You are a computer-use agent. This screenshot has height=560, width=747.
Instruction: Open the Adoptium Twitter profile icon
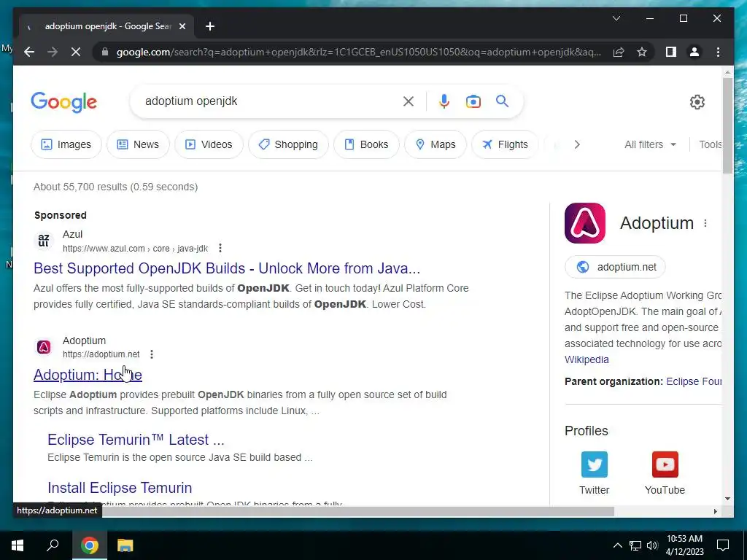click(x=594, y=464)
